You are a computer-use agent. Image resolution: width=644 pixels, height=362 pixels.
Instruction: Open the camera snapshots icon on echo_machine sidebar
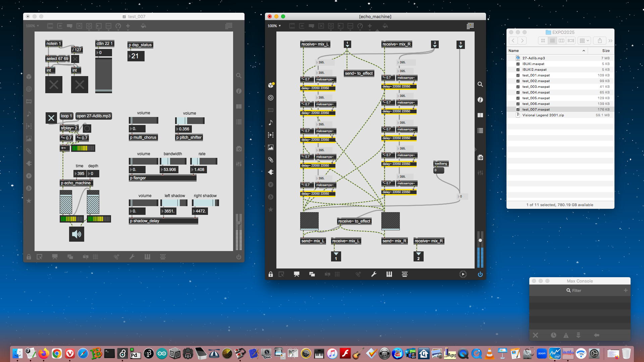pyautogui.click(x=480, y=158)
